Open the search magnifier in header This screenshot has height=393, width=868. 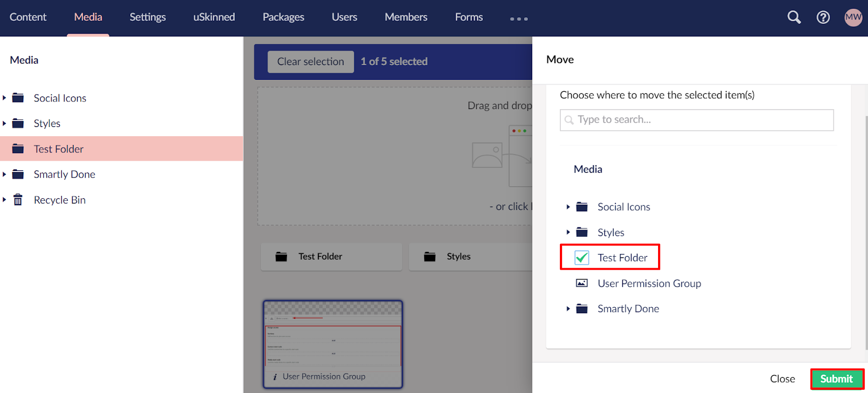[794, 17]
